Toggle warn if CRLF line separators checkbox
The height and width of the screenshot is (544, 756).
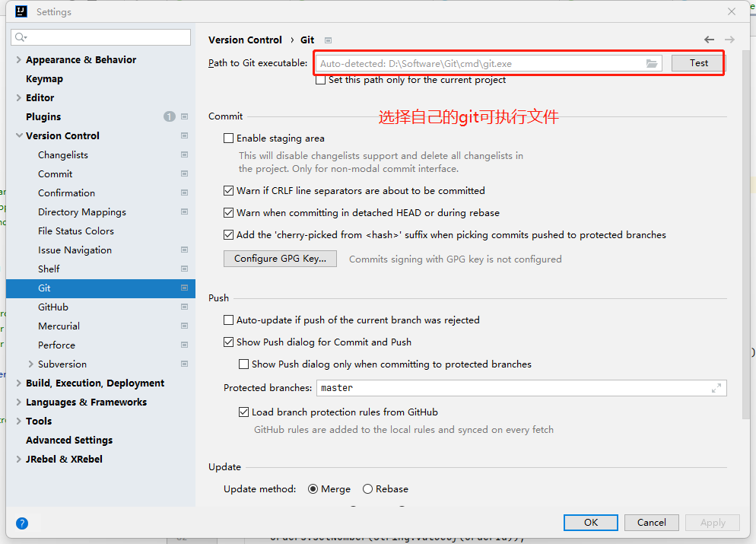click(x=228, y=191)
